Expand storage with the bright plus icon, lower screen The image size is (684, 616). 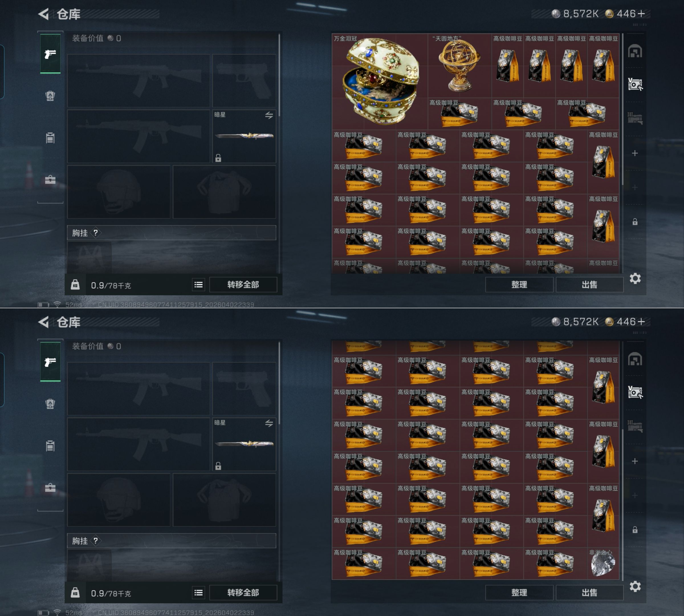635,461
